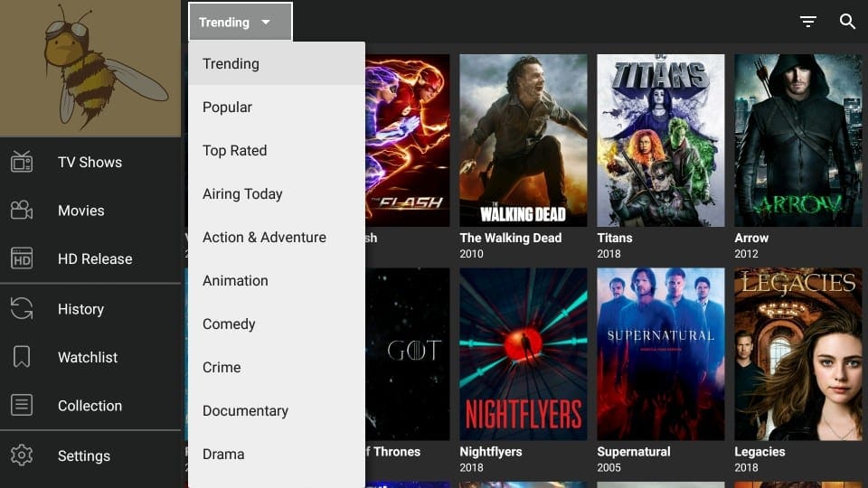868x488 pixels.
Task: Open HD Release section
Action: point(90,258)
